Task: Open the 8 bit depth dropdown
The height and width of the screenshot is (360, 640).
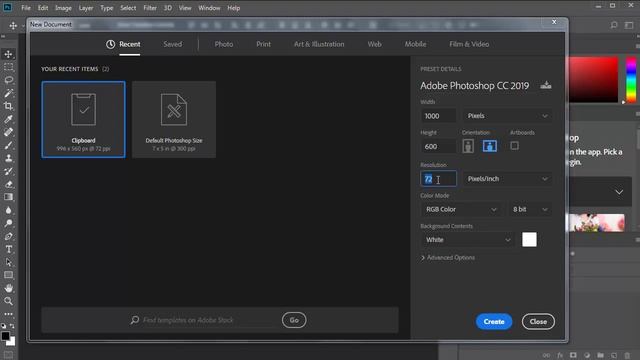Action: point(530,209)
